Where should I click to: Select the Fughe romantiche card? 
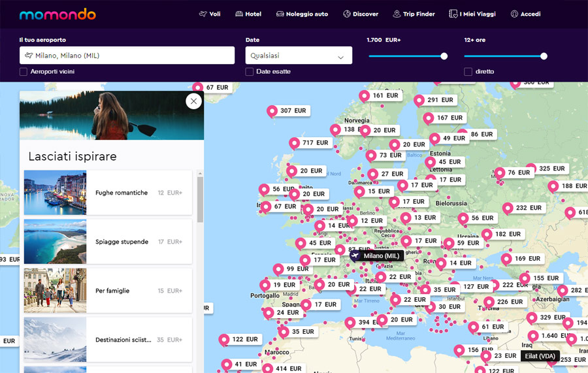pyautogui.click(x=108, y=193)
